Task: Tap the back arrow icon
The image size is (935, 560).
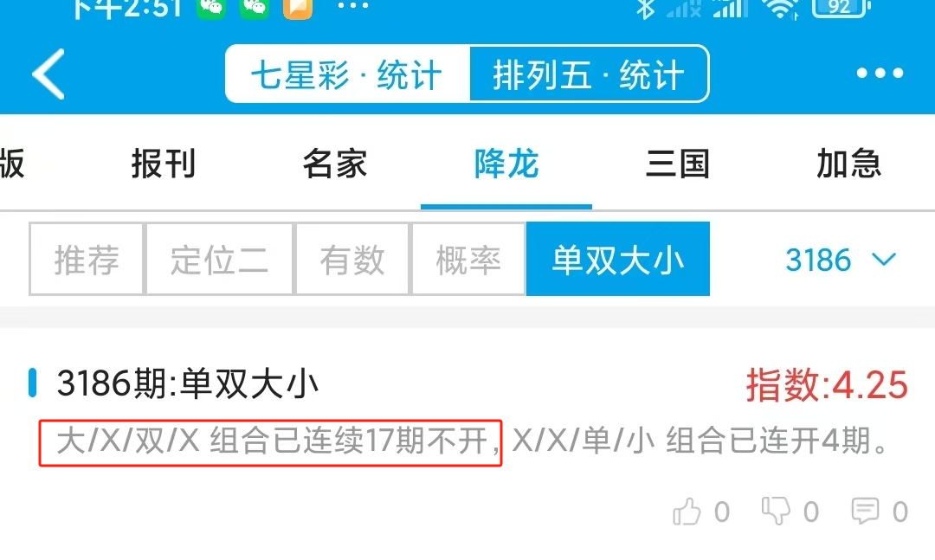Action: (48, 74)
